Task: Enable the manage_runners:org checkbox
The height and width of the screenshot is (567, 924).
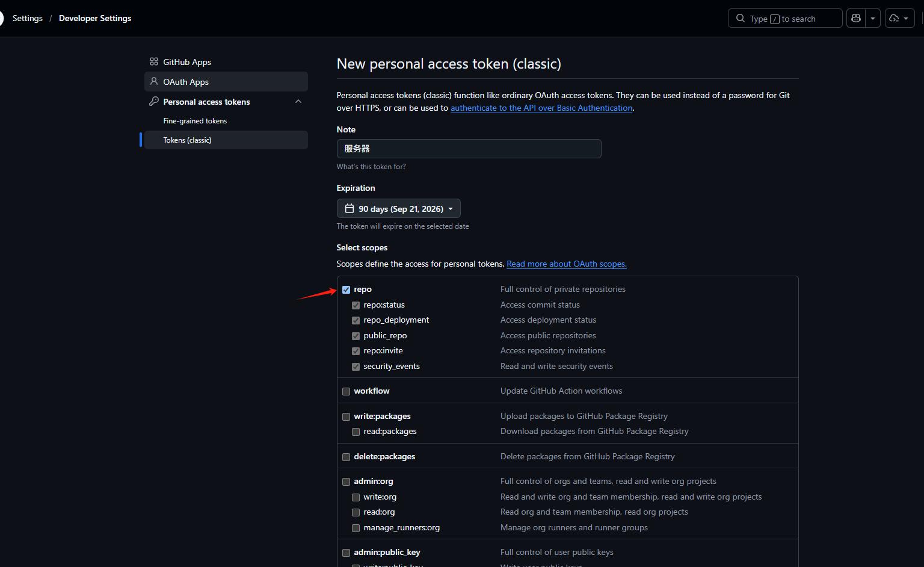Action: pyautogui.click(x=356, y=528)
